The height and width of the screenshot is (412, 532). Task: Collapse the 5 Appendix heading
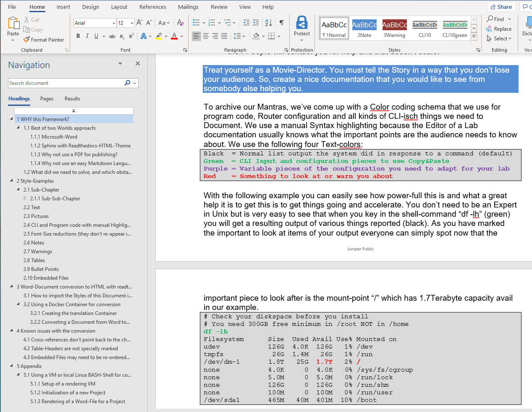(x=12, y=366)
